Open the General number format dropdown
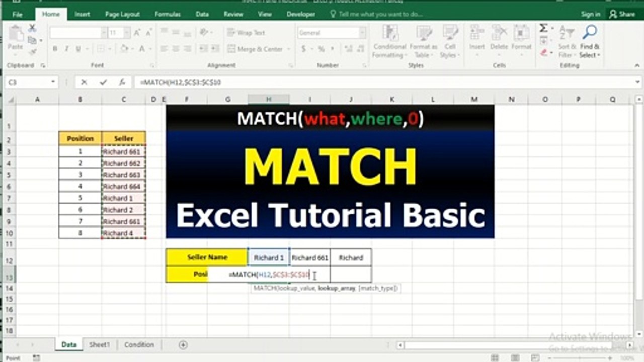This screenshot has height=362, width=644. [362, 33]
